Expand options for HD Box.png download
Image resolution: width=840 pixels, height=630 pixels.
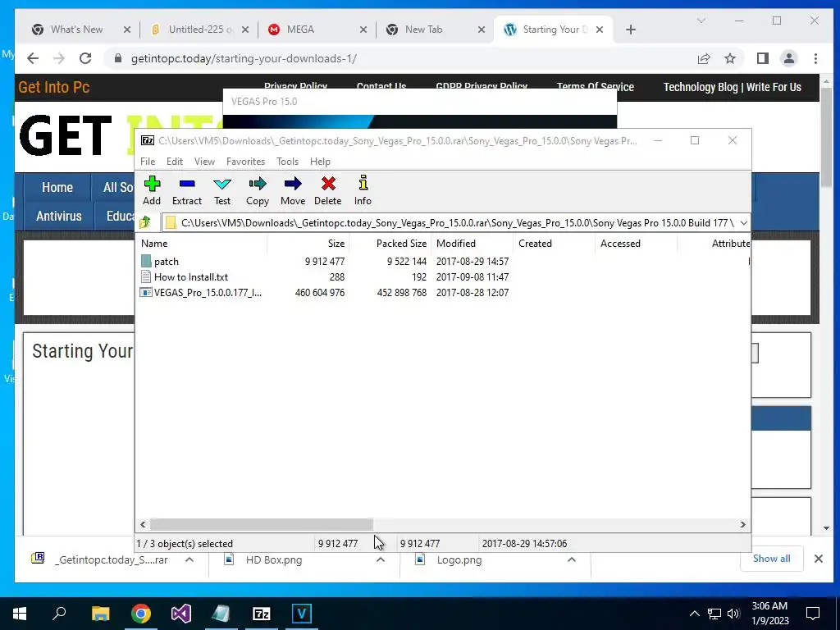coord(381,559)
